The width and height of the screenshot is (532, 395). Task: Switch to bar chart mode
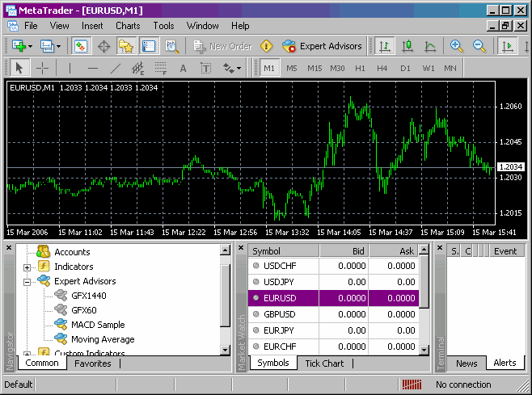click(x=384, y=46)
